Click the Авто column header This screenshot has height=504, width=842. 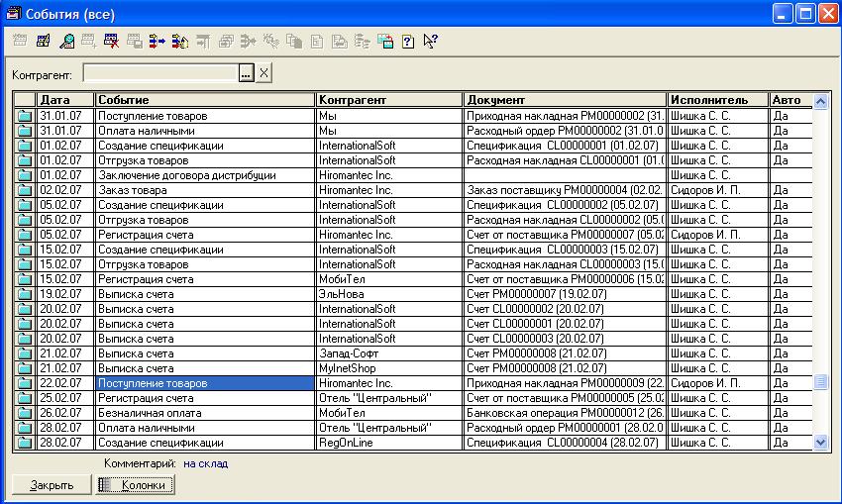[790, 100]
